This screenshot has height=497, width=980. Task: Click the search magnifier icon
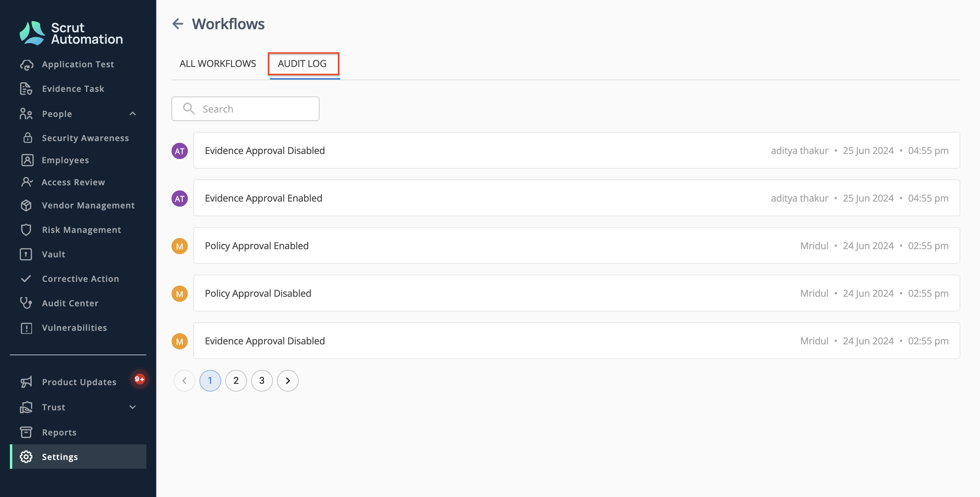click(x=189, y=109)
